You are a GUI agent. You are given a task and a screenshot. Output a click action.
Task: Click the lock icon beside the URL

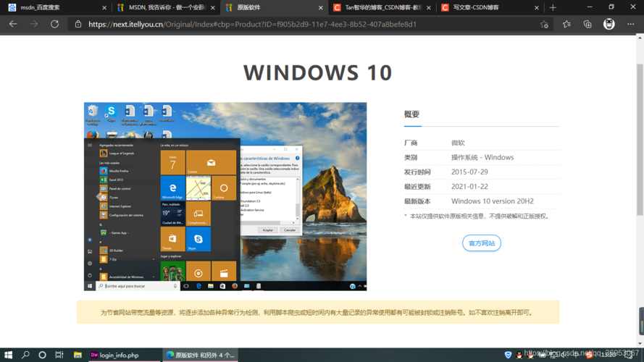pyautogui.click(x=78, y=24)
